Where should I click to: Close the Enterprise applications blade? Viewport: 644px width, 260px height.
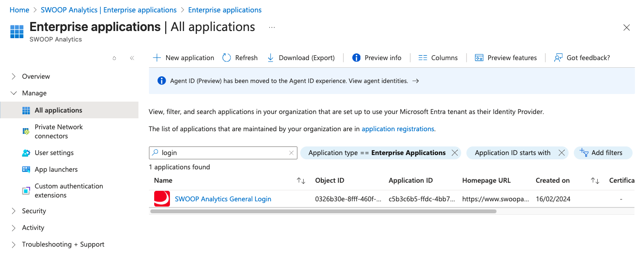tap(627, 28)
